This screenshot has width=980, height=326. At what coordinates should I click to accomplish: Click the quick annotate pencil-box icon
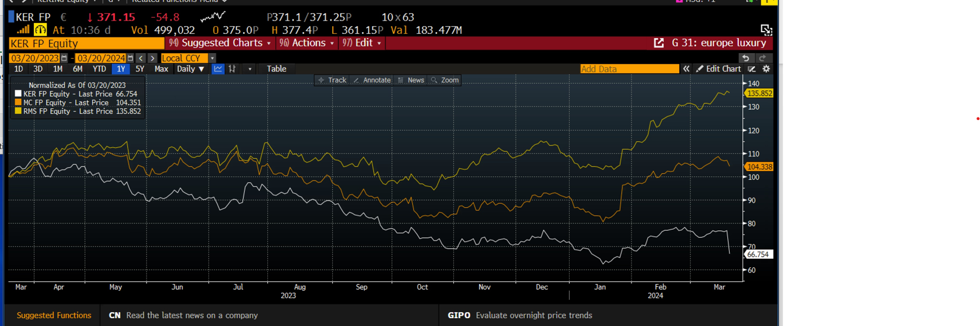752,69
